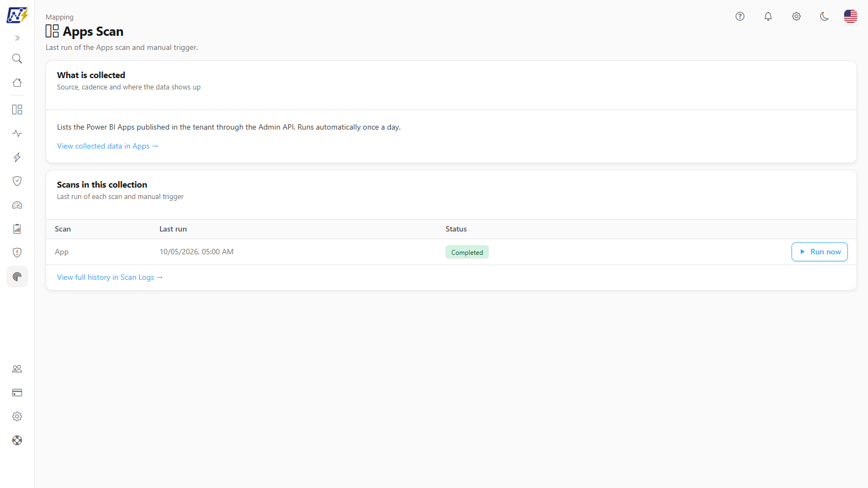This screenshot has width=868, height=488.
Task: Expand the sidebar with the double chevron
Action: click(17, 38)
